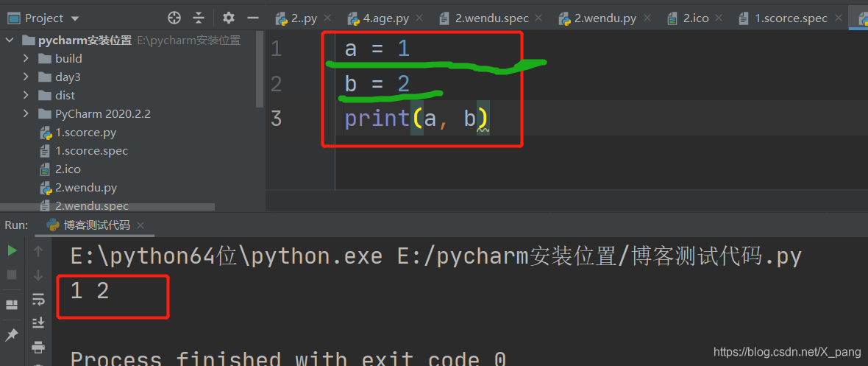Click line number 1 in editor gutter
Viewport: 868px width, 366px height.
pyautogui.click(x=277, y=49)
